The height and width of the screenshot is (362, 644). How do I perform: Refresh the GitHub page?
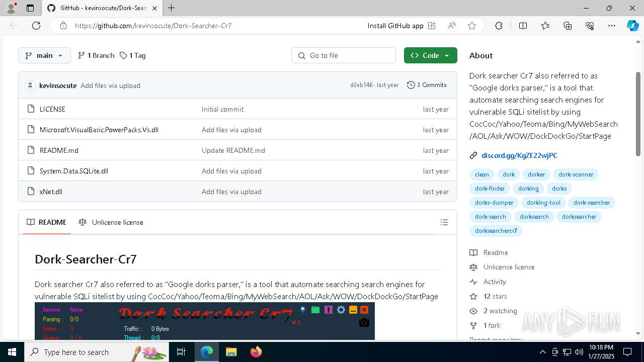[x=36, y=26]
